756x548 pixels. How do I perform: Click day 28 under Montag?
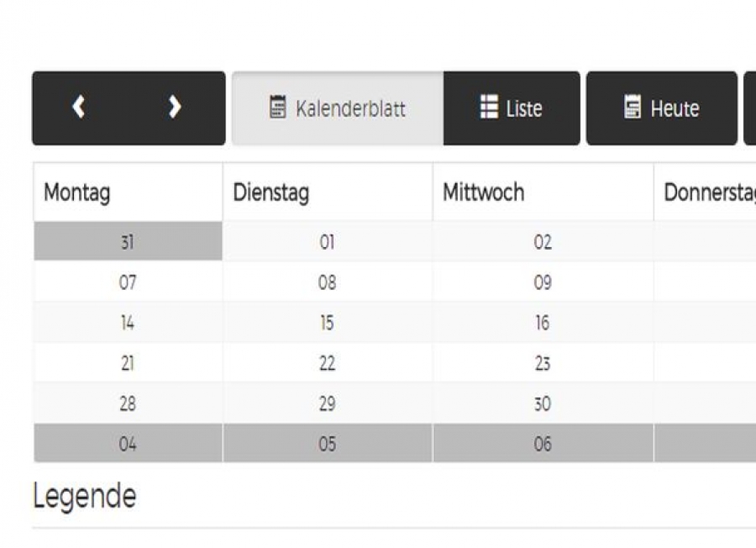click(128, 403)
